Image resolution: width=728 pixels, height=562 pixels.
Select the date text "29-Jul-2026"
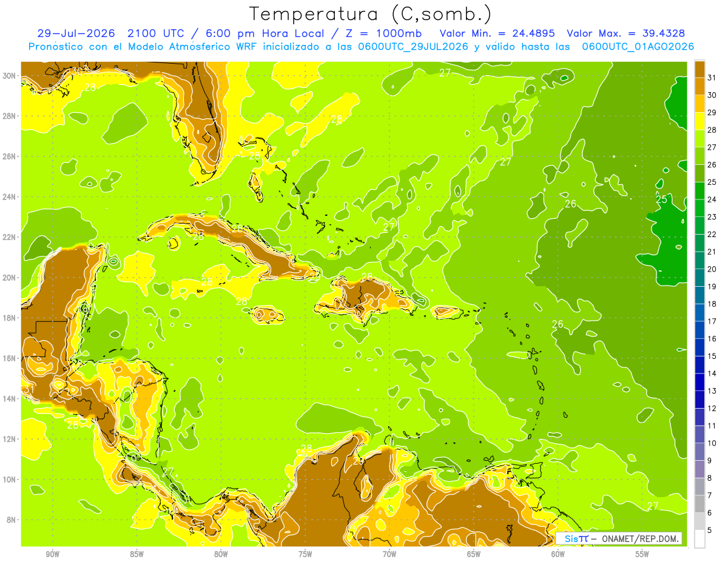77,33
